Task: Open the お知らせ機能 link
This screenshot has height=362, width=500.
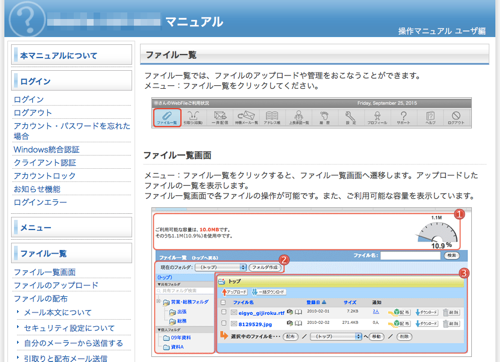Action: point(37,189)
